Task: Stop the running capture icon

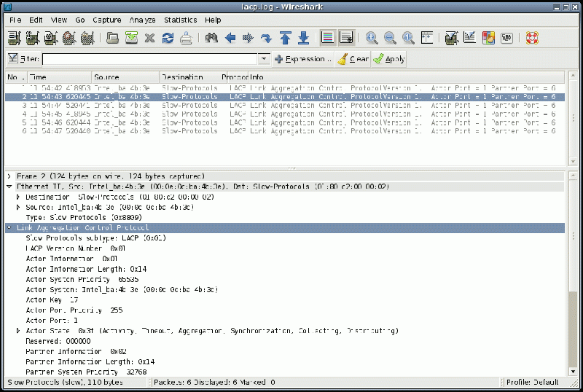Action: coord(69,38)
